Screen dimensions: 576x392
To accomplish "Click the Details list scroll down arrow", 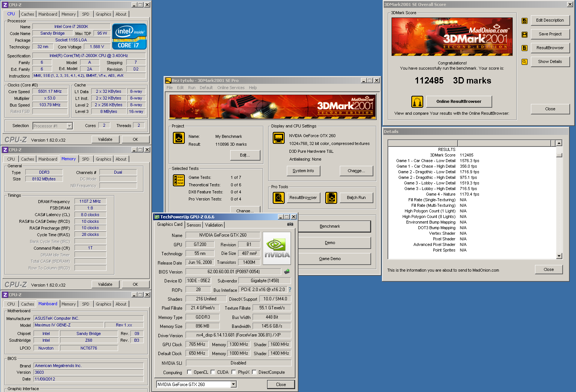I will pos(559,256).
